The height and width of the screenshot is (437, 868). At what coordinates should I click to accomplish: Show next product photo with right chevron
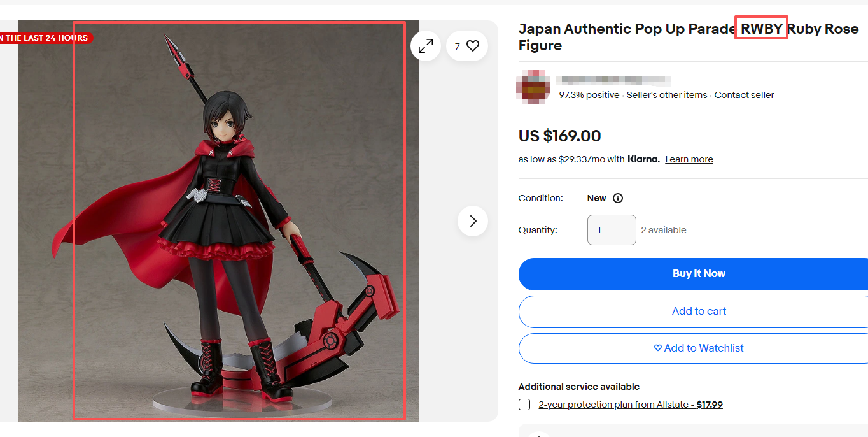pos(473,221)
